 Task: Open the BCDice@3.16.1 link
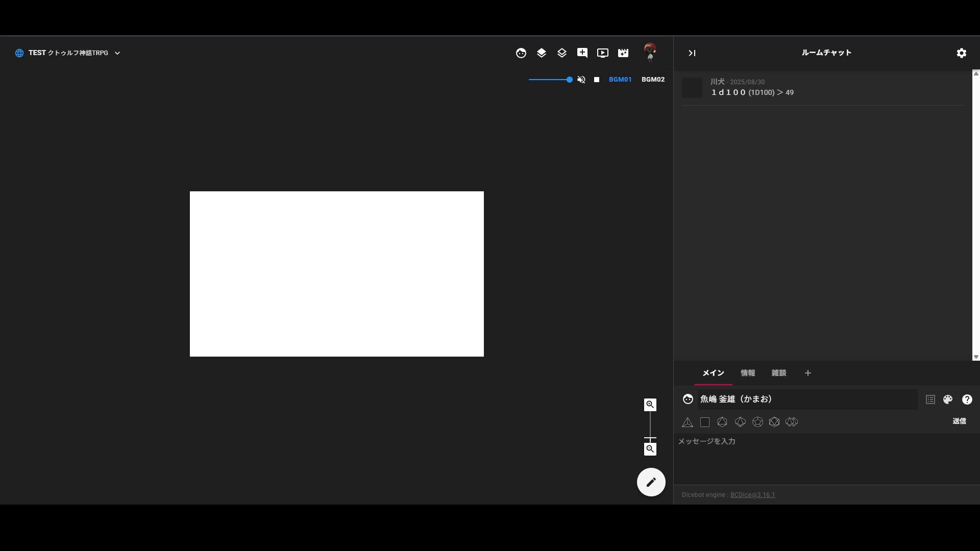tap(752, 495)
